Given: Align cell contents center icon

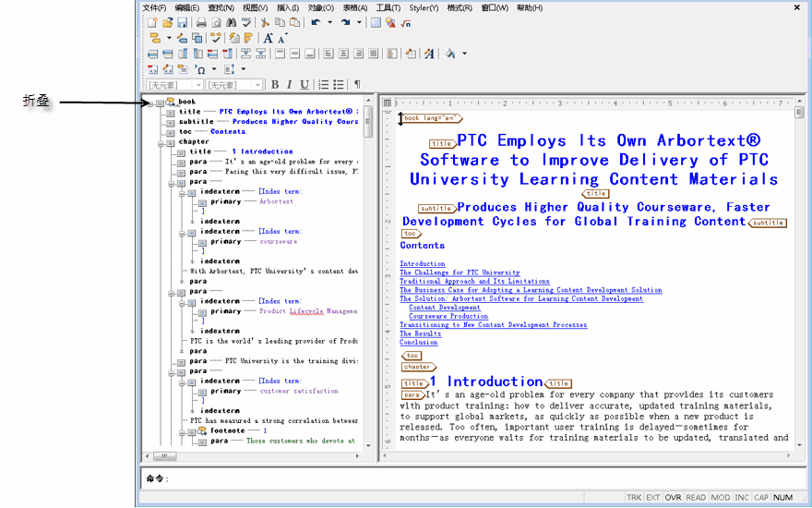Looking at the screenshot, I should pyautogui.click(x=343, y=54).
